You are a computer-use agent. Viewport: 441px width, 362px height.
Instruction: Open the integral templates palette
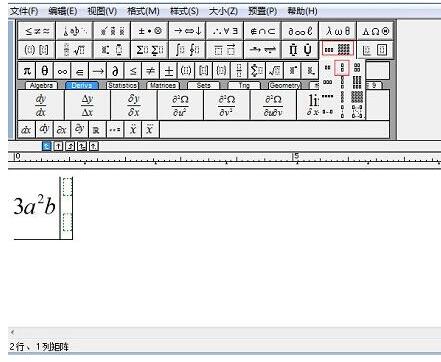point(187,50)
